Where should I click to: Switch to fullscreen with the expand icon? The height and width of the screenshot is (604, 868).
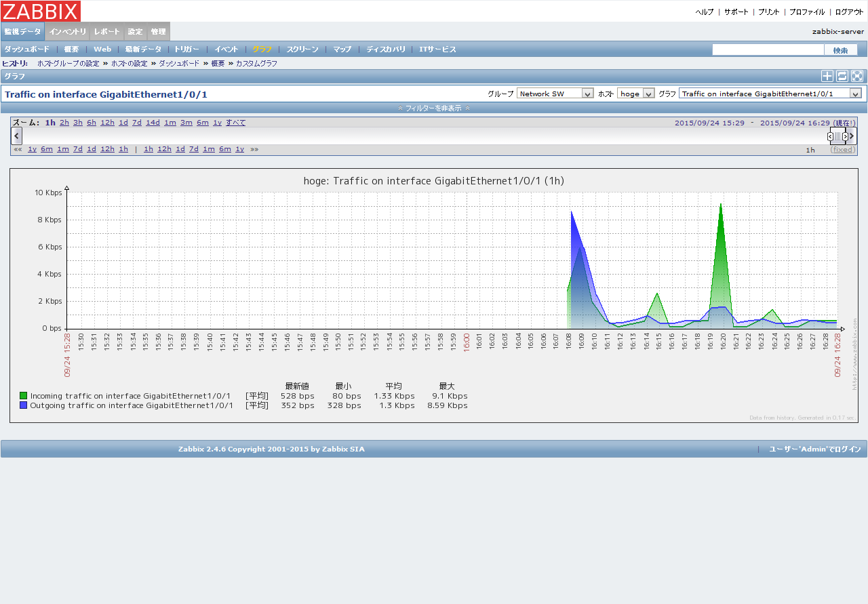click(x=856, y=76)
